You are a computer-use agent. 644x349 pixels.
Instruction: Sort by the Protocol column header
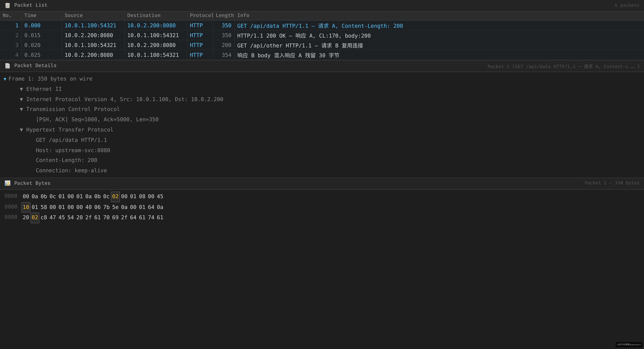pyautogui.click(x=200, y=16)
